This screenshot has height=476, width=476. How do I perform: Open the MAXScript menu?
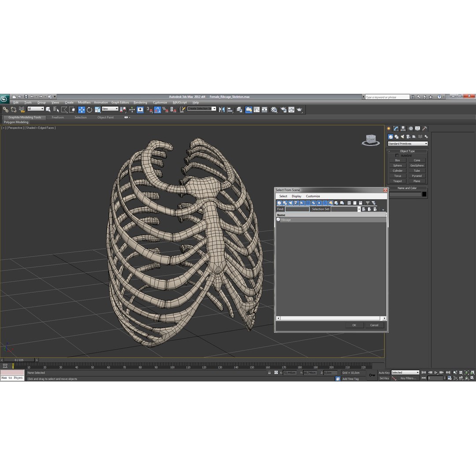[x=180, y=103]
